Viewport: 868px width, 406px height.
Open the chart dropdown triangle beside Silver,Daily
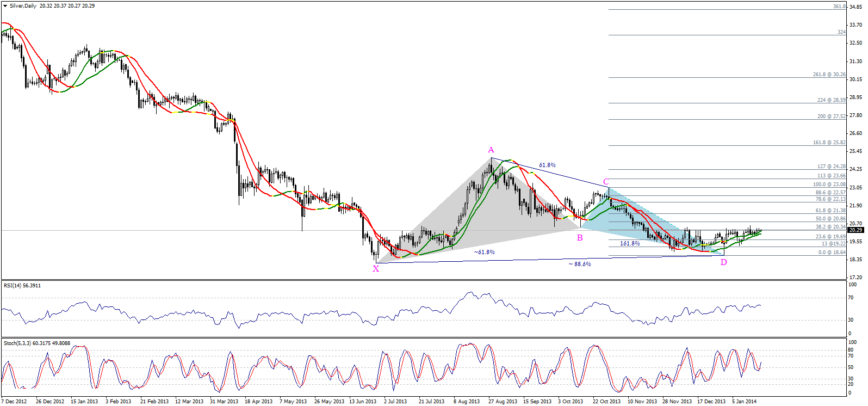pyautogui.click(x=5, y=6)
